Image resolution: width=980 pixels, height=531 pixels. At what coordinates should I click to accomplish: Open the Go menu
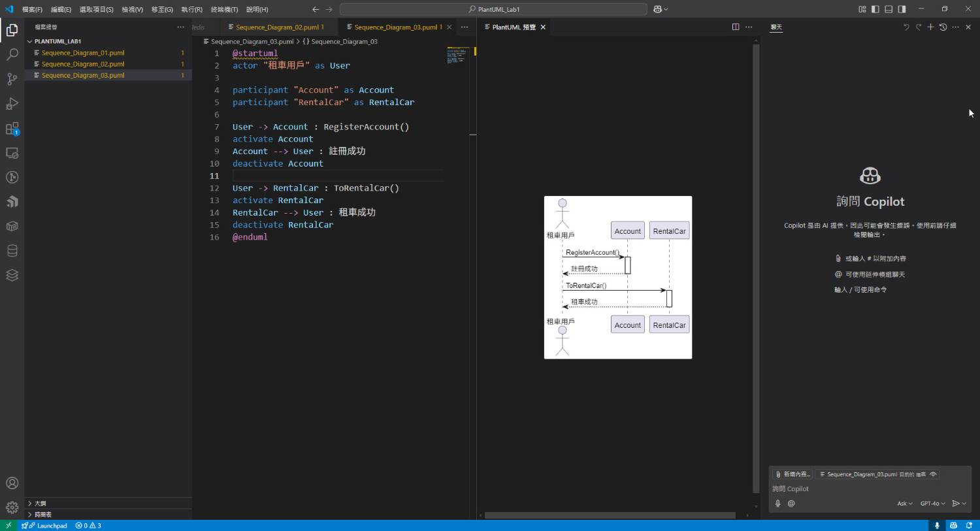(x=162, y=9)
